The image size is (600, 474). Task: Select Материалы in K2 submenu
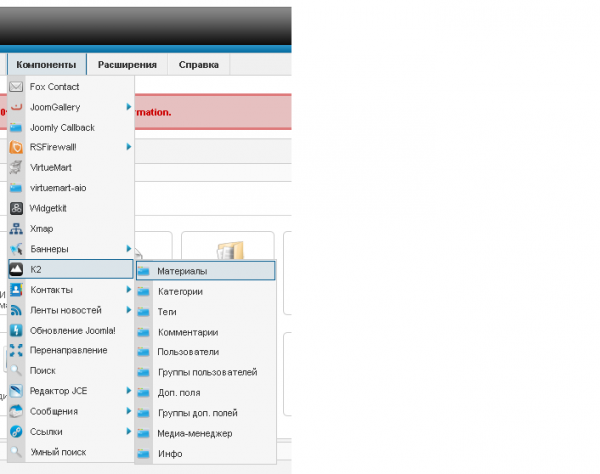pos(205,271)
